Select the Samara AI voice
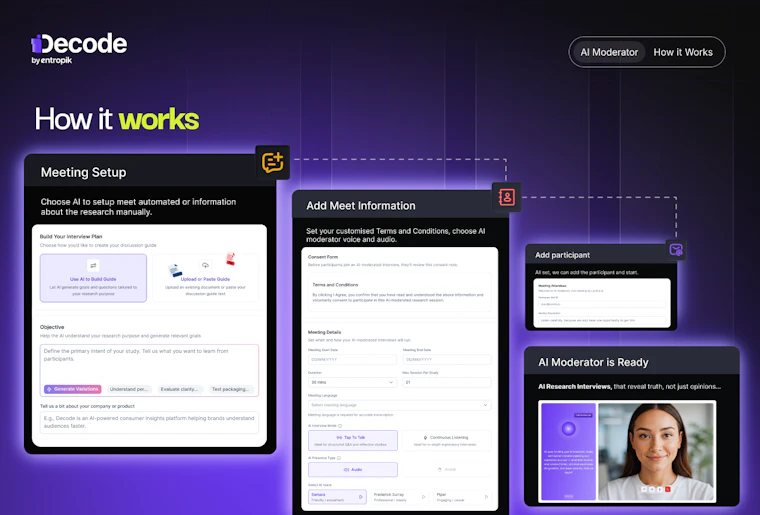 tap(337, 497)
